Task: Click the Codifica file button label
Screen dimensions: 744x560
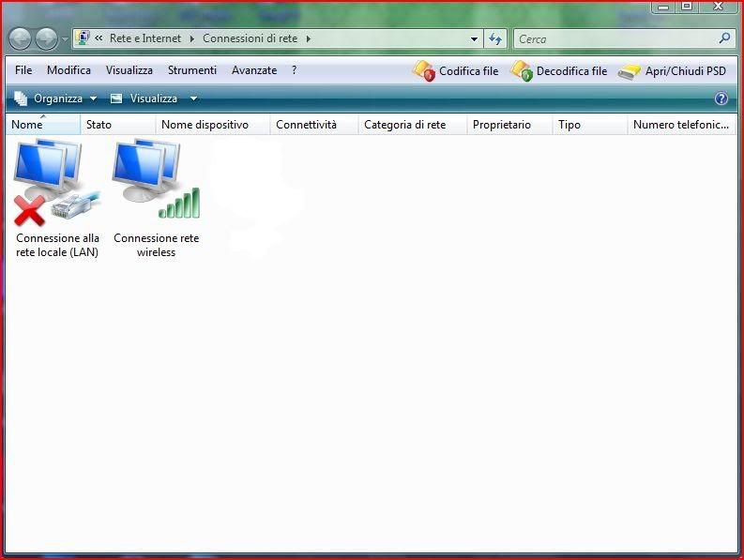Action: tap(469, 71)
